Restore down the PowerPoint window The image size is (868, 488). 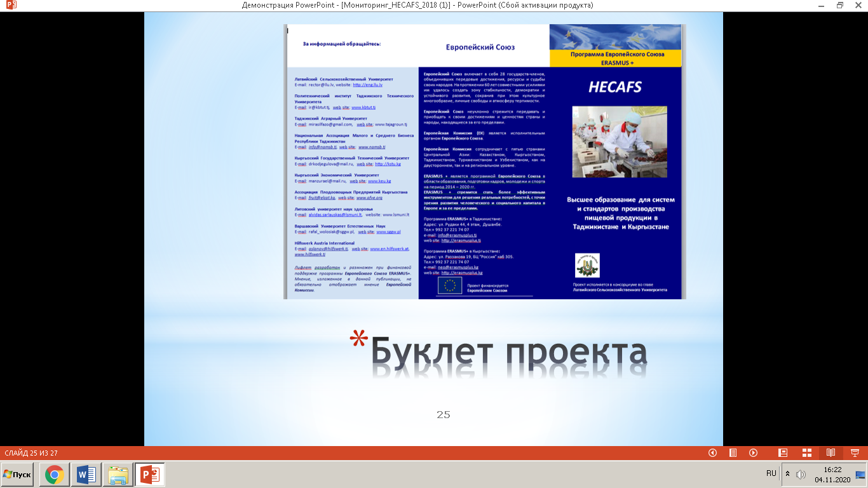(x=840, y=5)
